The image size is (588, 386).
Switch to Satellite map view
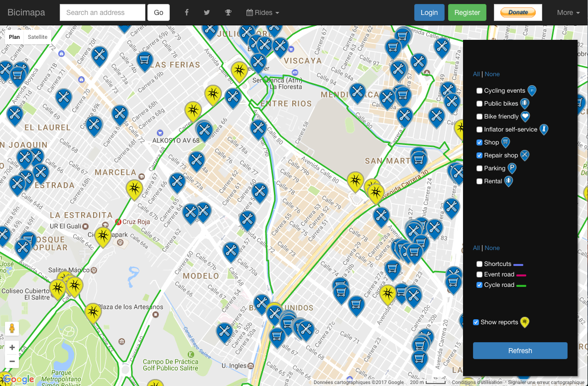[x=37, y=37]
